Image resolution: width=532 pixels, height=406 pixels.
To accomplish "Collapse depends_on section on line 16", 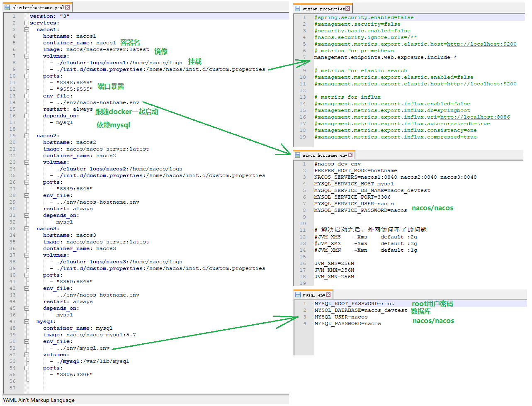I will point(27,116).
